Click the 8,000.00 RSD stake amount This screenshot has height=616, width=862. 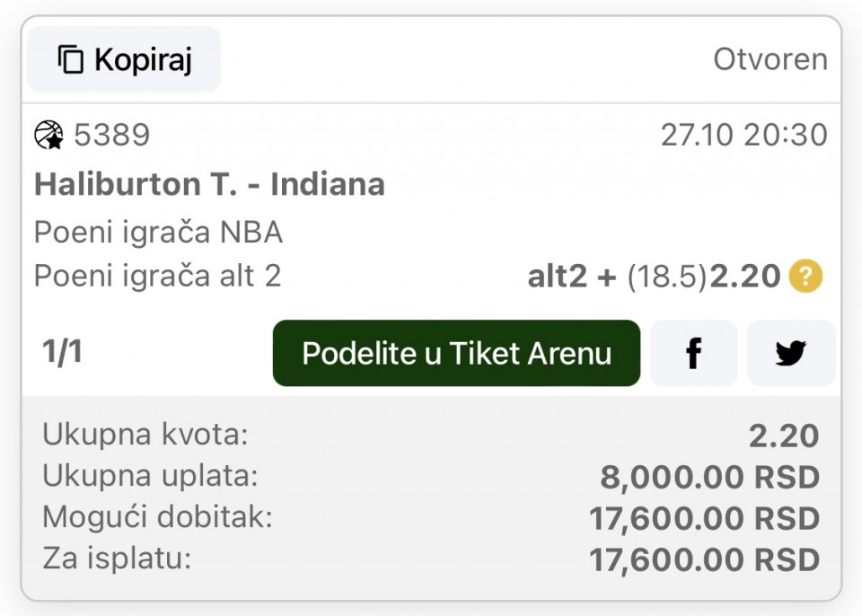point(709,478)
